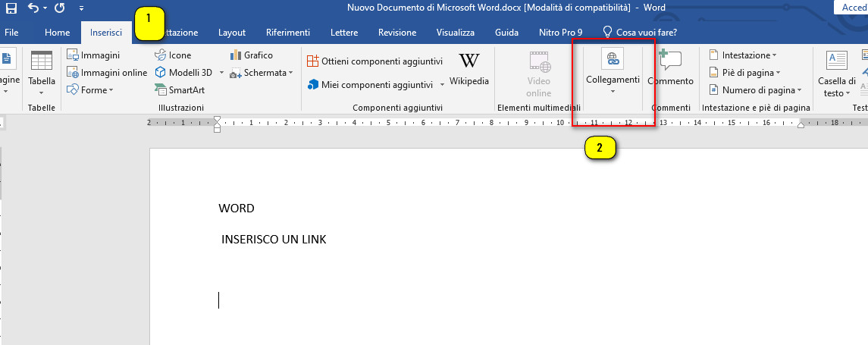Expand the Modelli 3D dropdown arrow

(x=221, y=73)
